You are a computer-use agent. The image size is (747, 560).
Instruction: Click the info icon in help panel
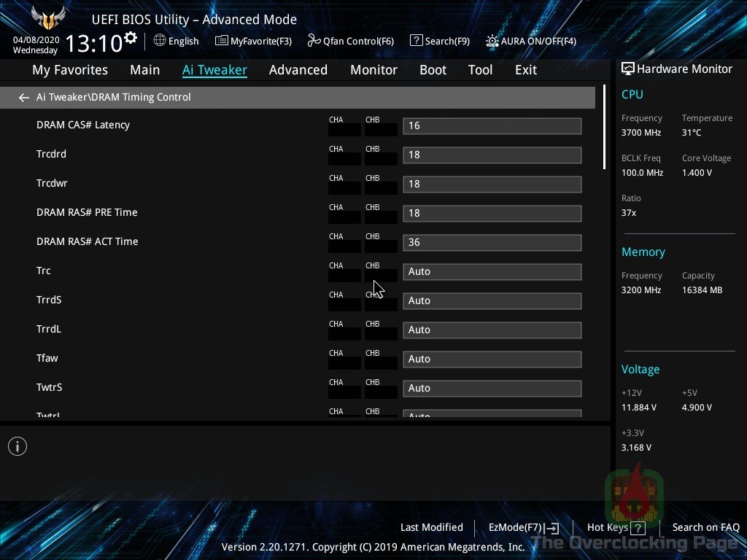click(x=18, y=446)
